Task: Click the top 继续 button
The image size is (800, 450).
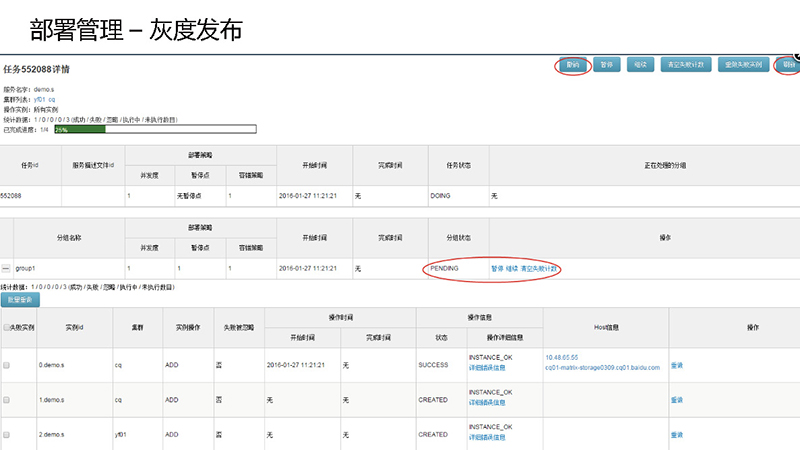Action: pos(640,65)
